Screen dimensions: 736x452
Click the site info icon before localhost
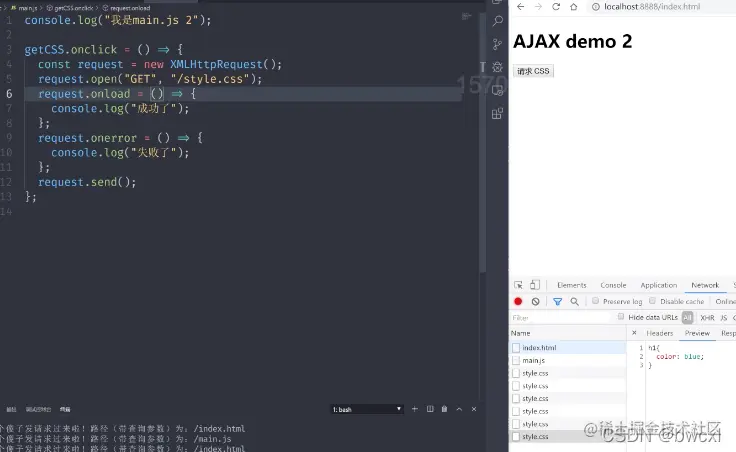(596, 7)
